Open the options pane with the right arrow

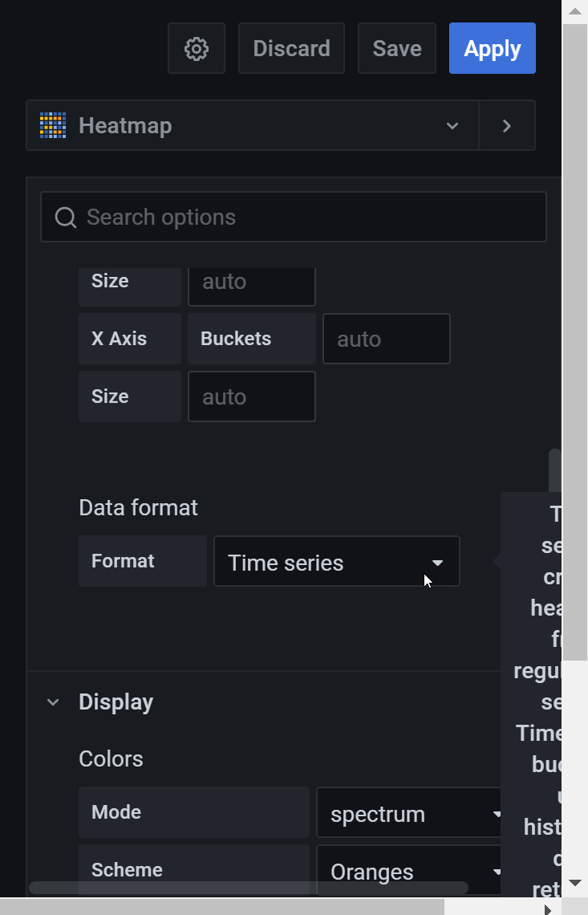506,125
